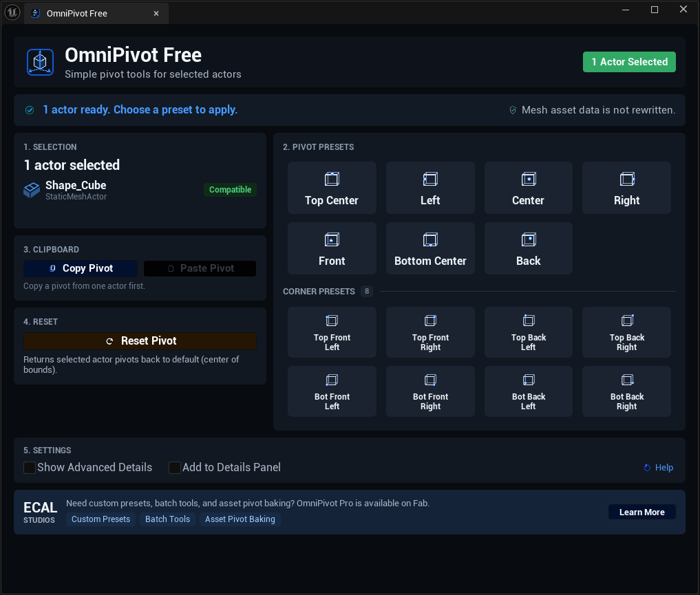
Task: Close the OmniPivot Free tab
Action: (x=156, y=13)
